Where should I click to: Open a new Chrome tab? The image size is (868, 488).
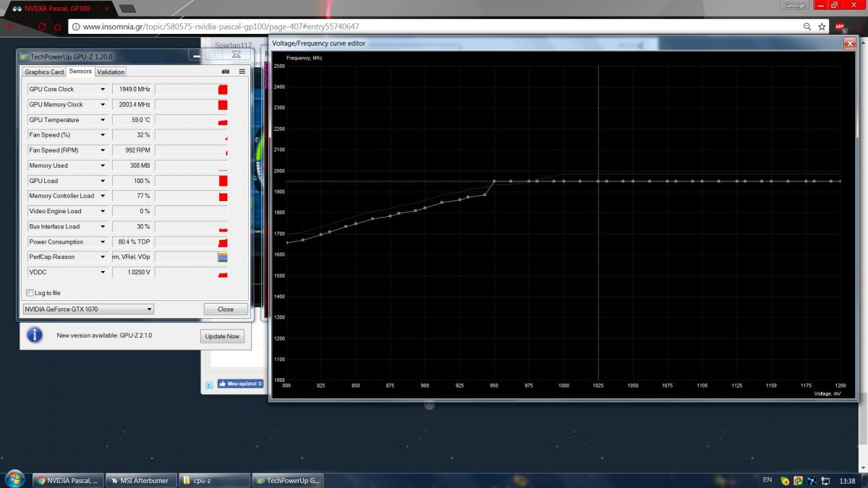tap(127, 8)
